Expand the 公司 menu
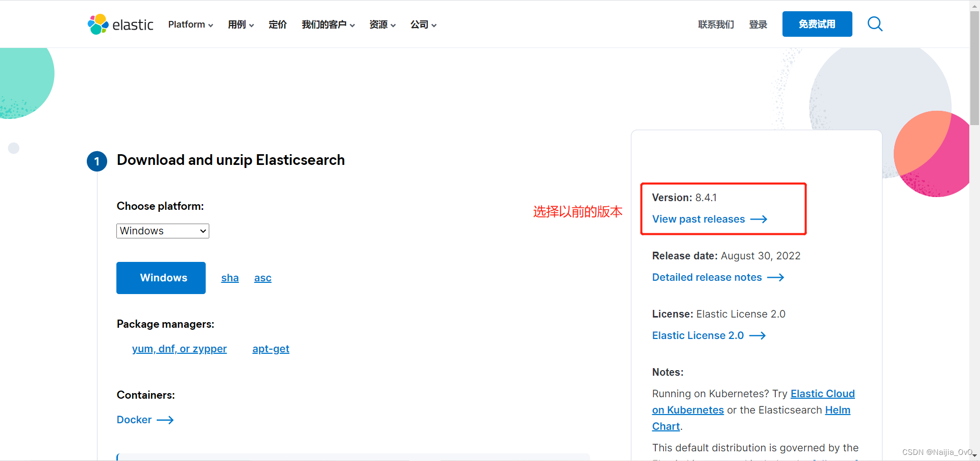This screenshot has height=461, width=980. [x=423, y=25]
